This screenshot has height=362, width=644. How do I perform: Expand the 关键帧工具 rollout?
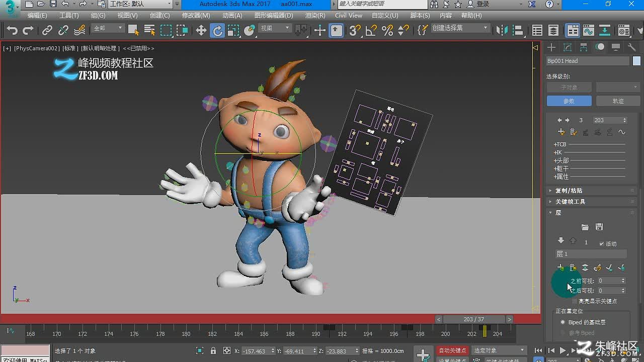pyautogui.click(x=592, y=202)
